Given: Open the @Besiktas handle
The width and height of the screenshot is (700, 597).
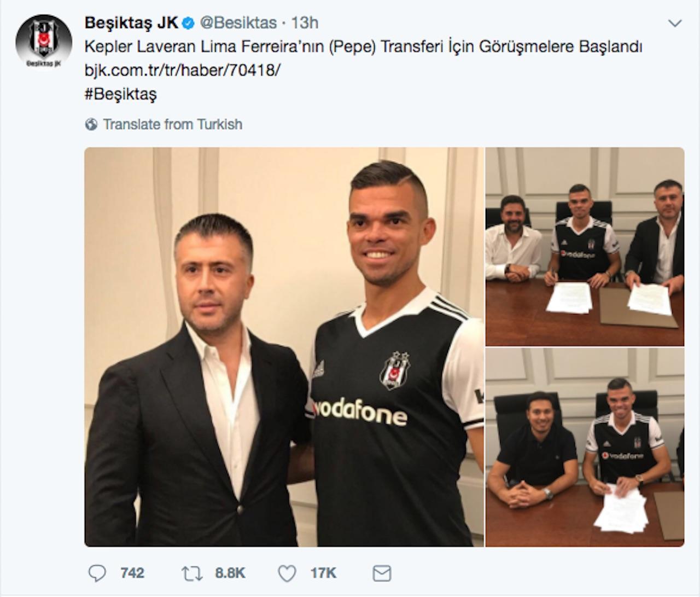Looking at the screenshot, I should pos(238,23).
